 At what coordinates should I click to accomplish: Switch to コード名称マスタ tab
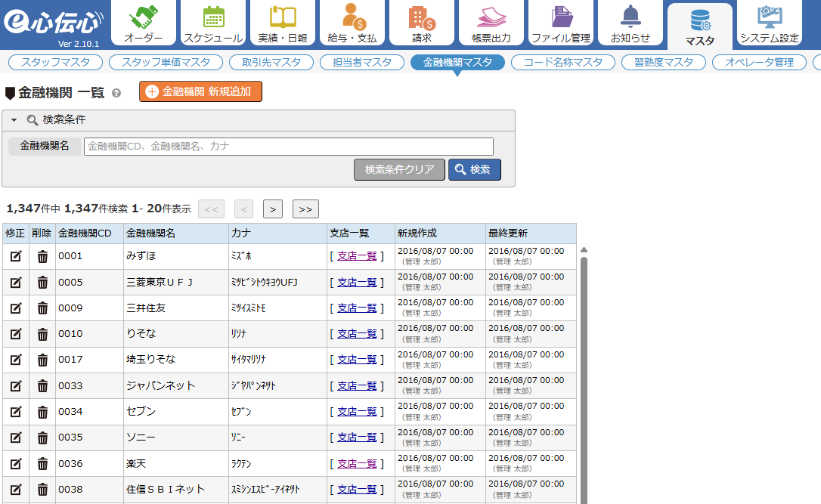[563, 62]
